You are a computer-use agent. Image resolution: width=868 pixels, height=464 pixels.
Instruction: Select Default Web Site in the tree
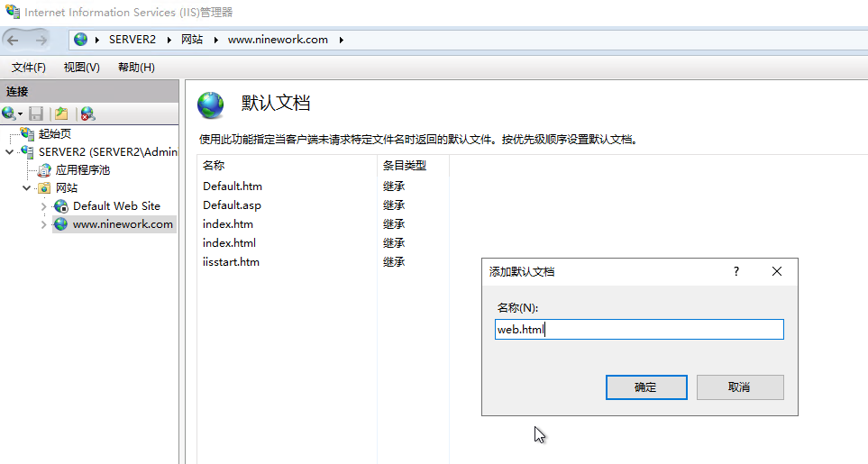[116, 205]
